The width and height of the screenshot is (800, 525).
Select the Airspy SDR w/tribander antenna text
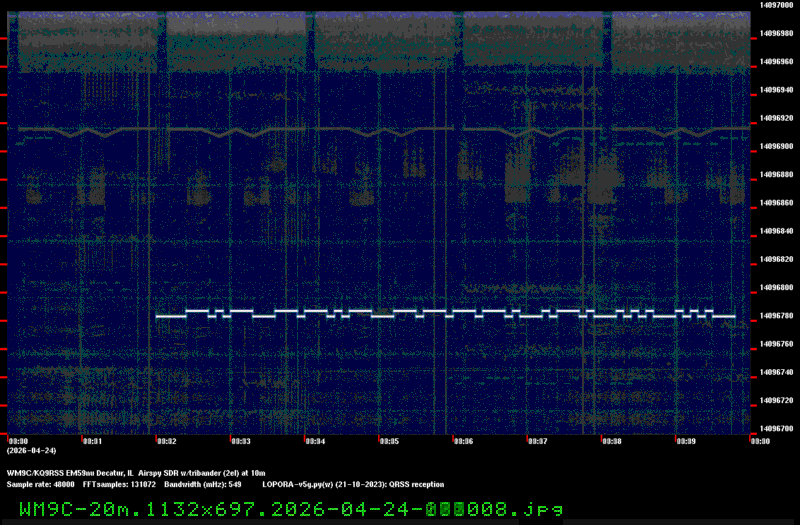click(x=202, y=473)
